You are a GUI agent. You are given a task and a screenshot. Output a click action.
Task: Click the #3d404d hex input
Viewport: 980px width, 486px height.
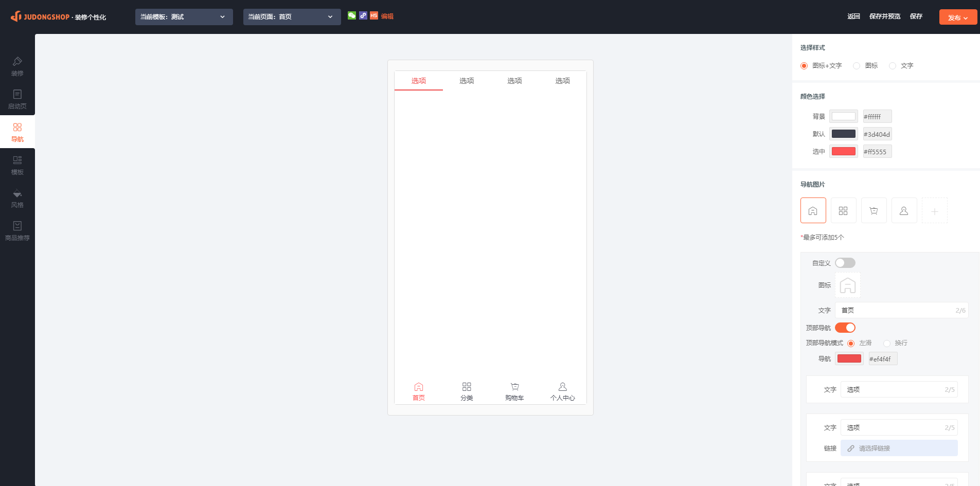pyautogui.click(x=877, y=134)
